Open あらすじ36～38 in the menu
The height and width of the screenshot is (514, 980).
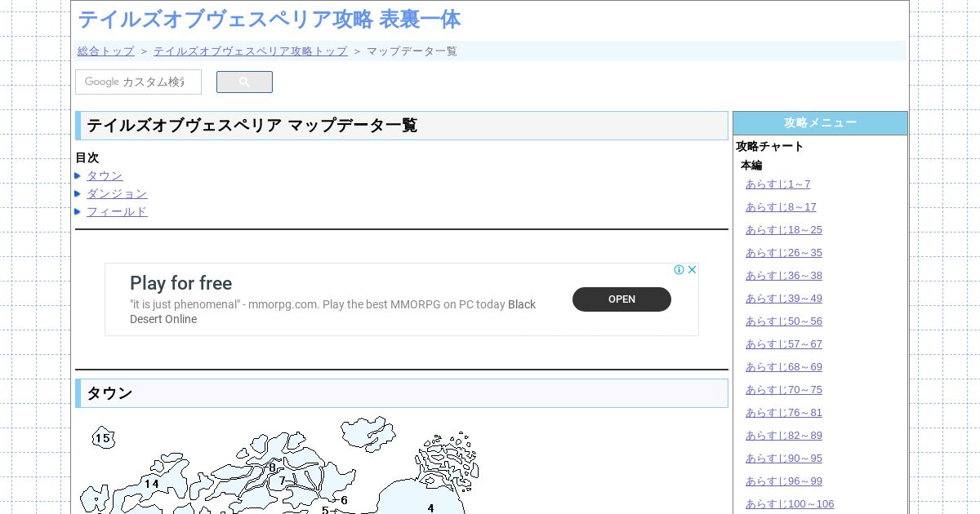[784, 276]
